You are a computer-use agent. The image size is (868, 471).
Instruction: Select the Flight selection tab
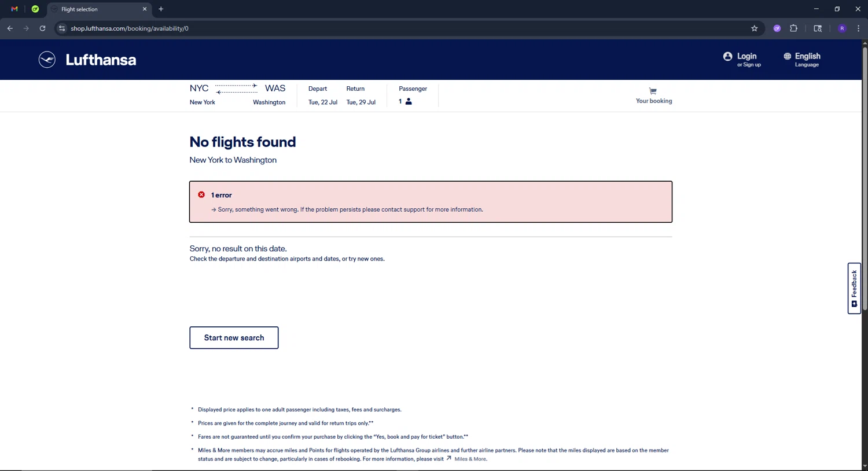click(x=98, y=9)
